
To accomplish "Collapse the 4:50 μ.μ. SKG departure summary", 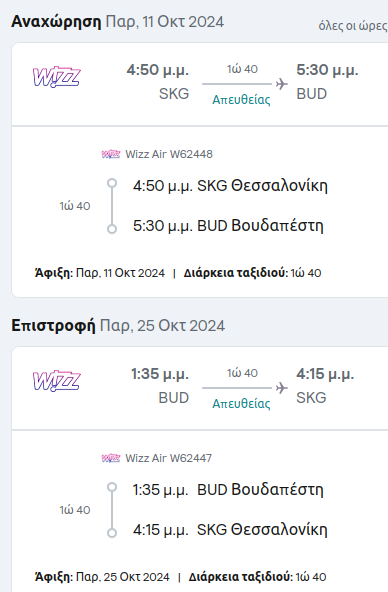I will tap(200, 84).
